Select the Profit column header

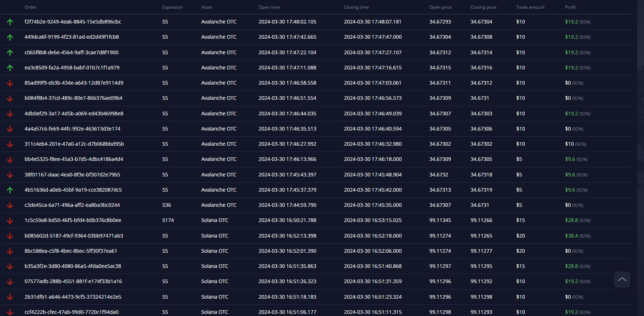(x=571, y=7)
